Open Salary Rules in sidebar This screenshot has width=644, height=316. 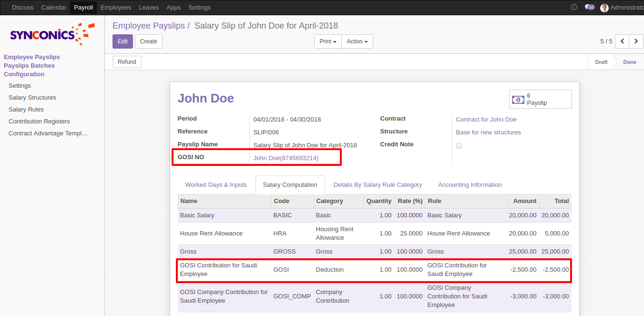pyautogui.click(x=26, y=110)
